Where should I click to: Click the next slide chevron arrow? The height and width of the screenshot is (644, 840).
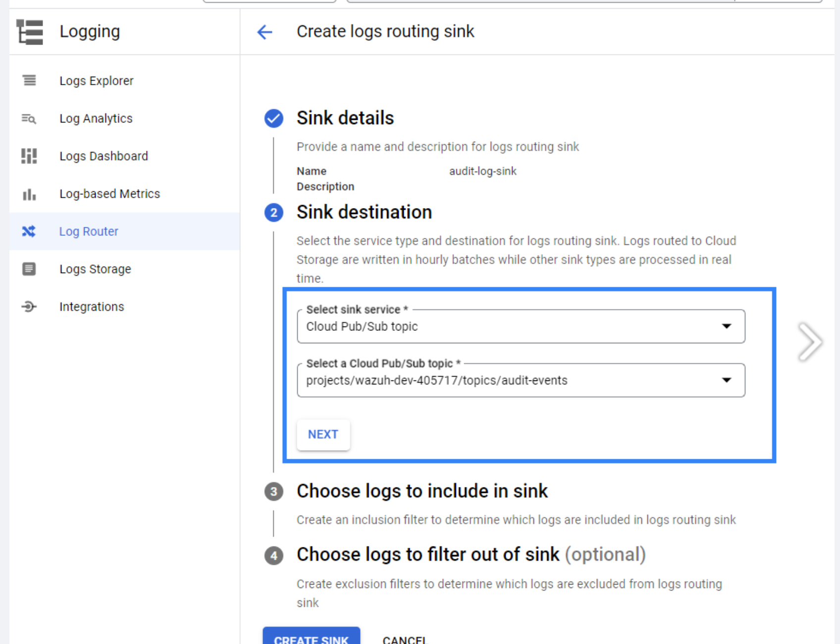click(810, 342)
